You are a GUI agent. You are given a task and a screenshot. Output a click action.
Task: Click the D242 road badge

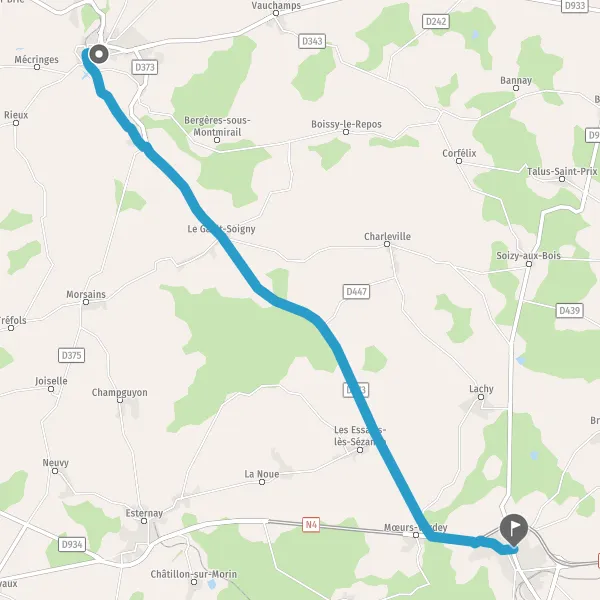[435, 21]
